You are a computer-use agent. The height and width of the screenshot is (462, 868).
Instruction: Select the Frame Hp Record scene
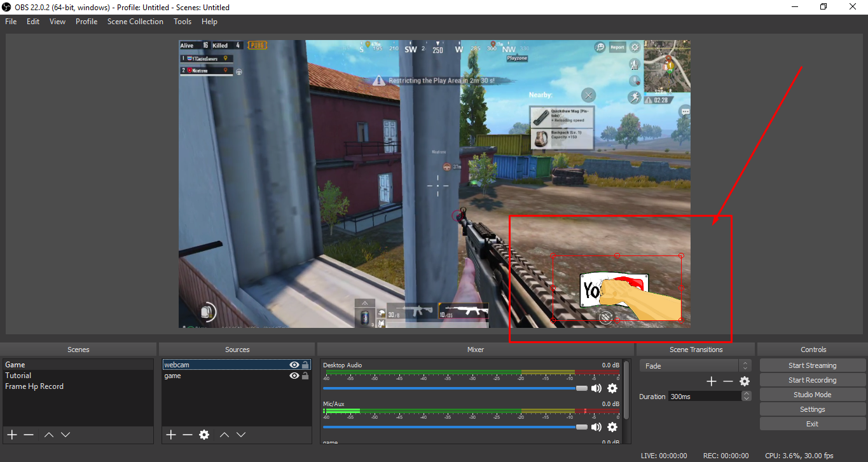tap(78, 386)
